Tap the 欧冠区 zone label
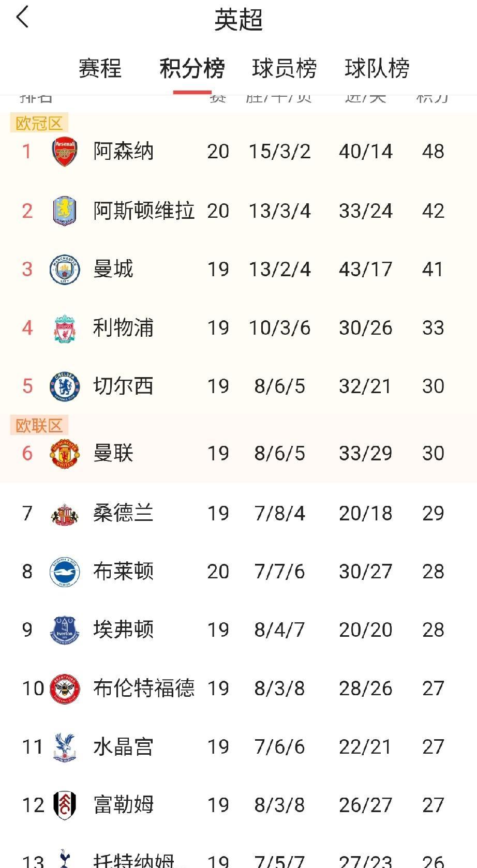 [x=39, y=124]
